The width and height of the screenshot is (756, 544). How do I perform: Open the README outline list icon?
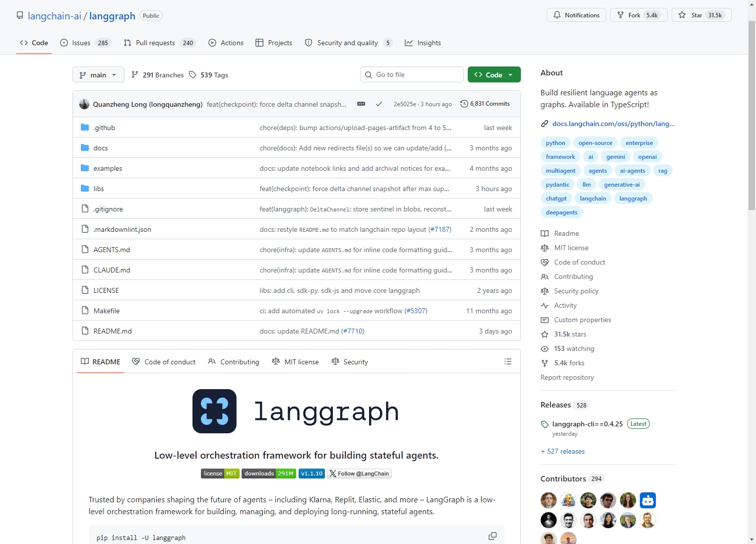point(507,361)
